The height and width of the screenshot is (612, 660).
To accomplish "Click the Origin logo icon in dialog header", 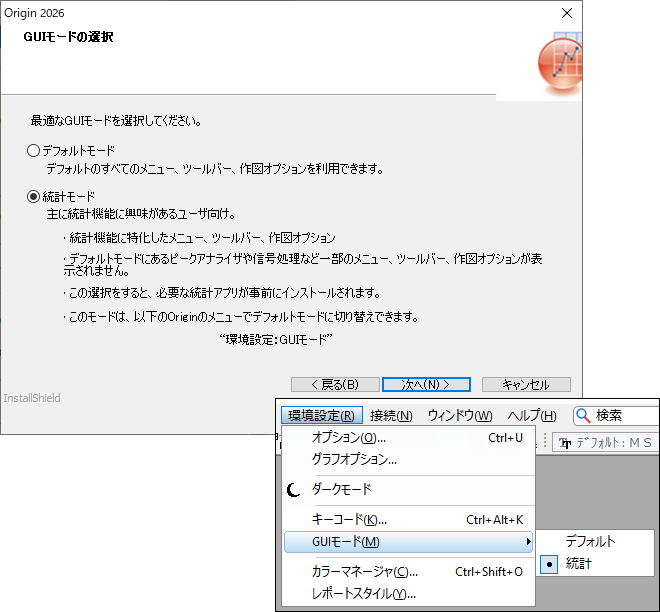I will (x=560, y=67).
